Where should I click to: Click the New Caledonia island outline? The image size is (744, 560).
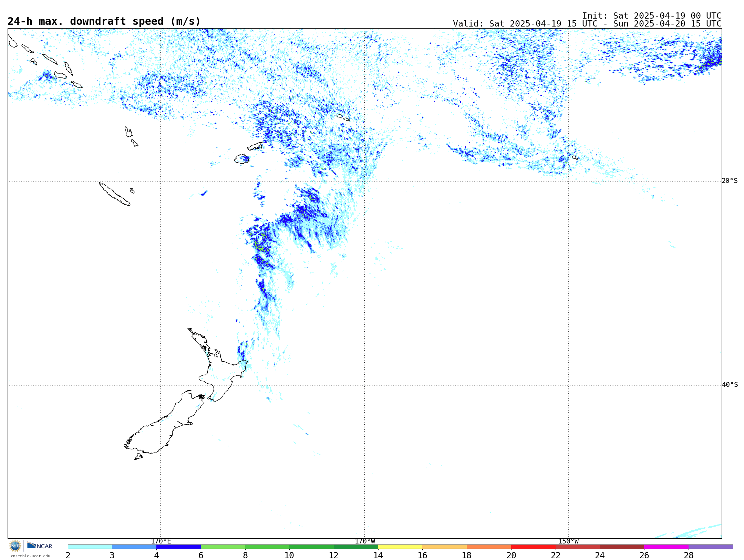[x=114, y=194]
